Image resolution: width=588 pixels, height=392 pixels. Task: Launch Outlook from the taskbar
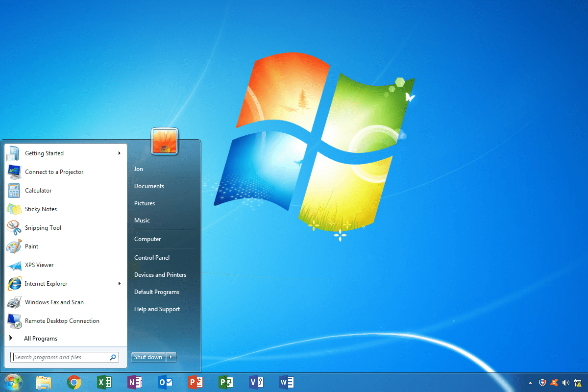coord(165,382)
